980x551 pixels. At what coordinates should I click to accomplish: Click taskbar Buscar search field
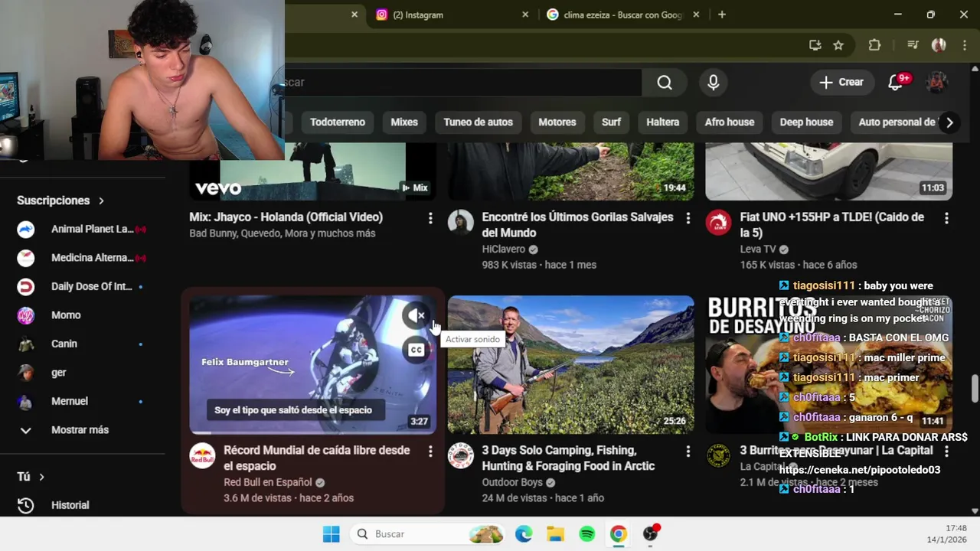pyautogui.click(x=428, y=534)
